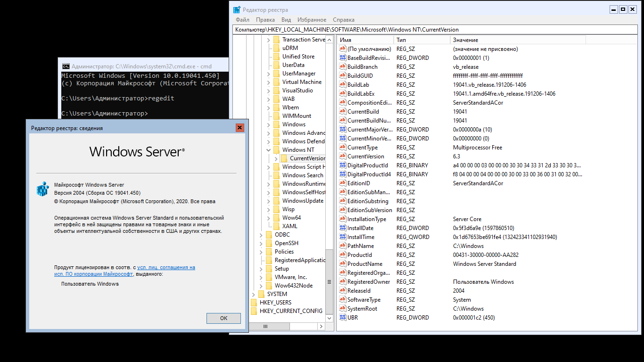This screenshot has height=362, width=644.
Task: Click the EditionID string icon
Action: click(343, 183)
